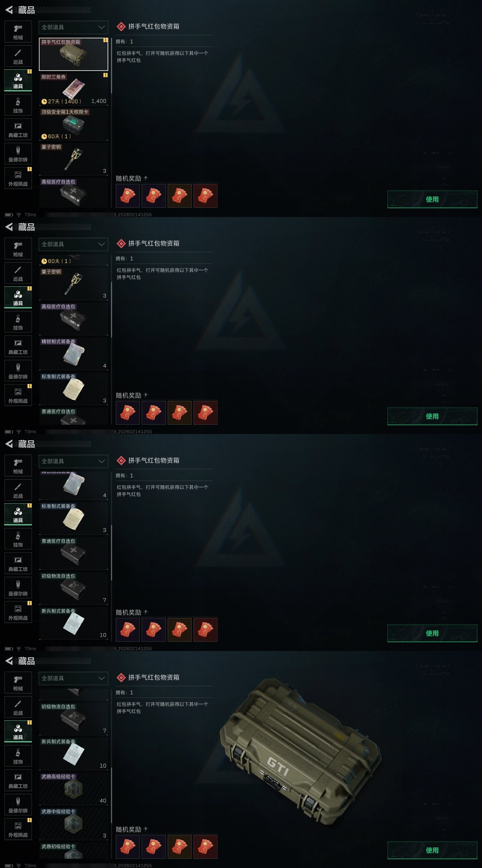The image size is (482, 868).
Task: Select the highlighted 拼手气红包物资箱 list thumbnail
Action: coord(74,54)
